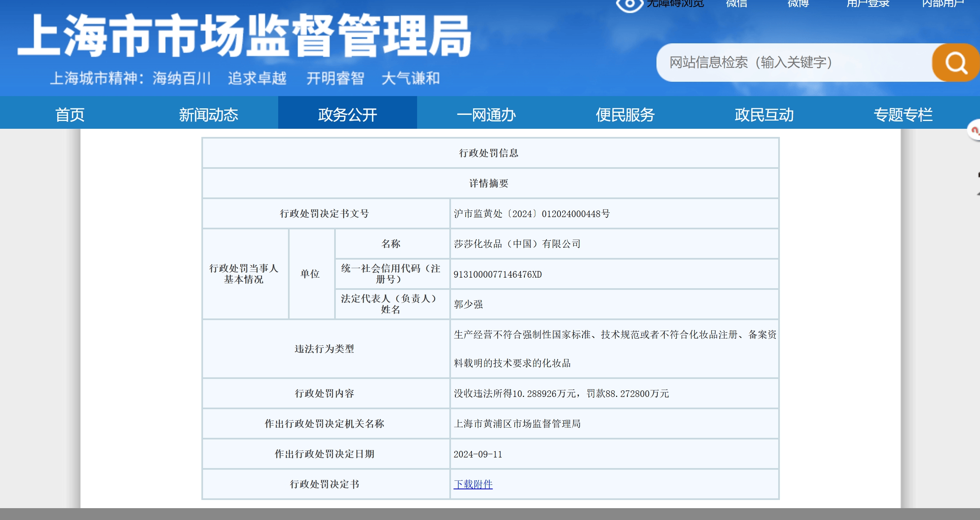The width and height of the screenshot is (980, 520).
Task: Open the 政民互动 navigation tab
Action: [764, 114]
